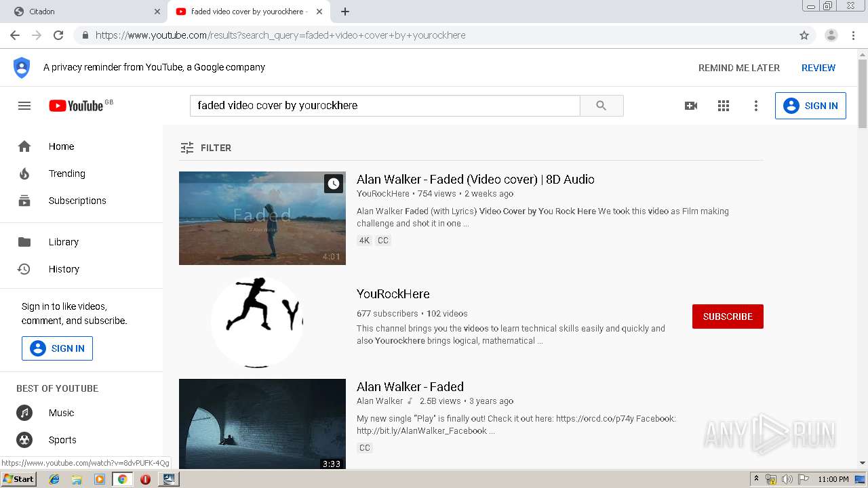This screenshot has height=488, width=868.
Task: Click the CC badge on first result
Action: coord(383,241)
